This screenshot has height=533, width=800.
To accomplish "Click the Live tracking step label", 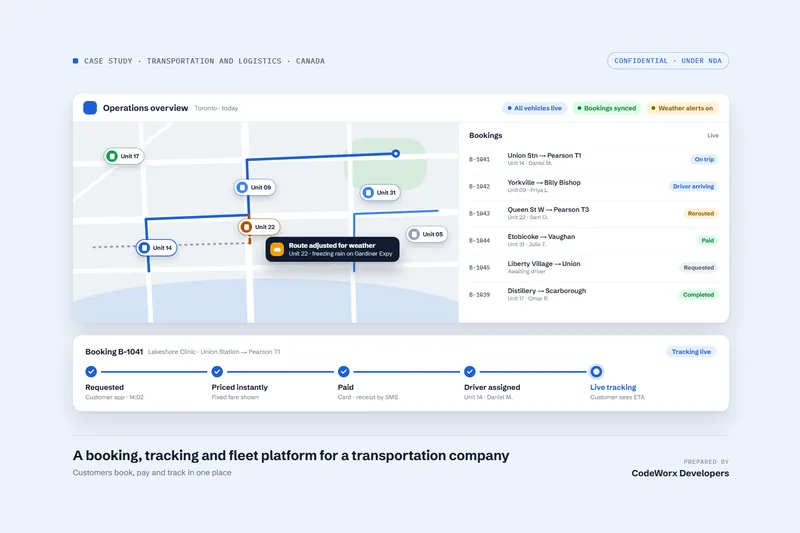I will click(613, 388).
